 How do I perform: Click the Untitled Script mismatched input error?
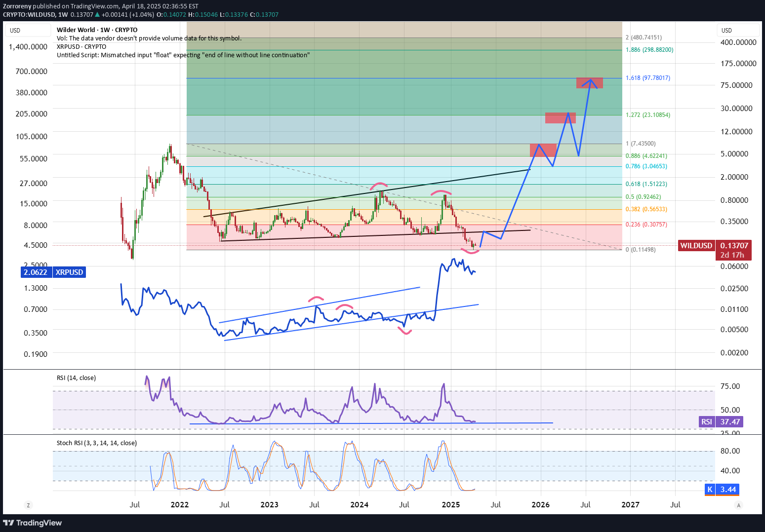click(183, 55)
